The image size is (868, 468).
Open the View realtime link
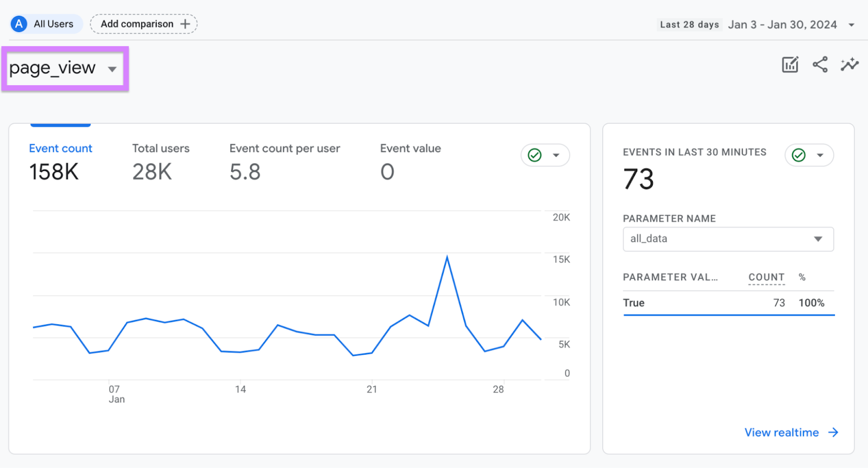781,432
